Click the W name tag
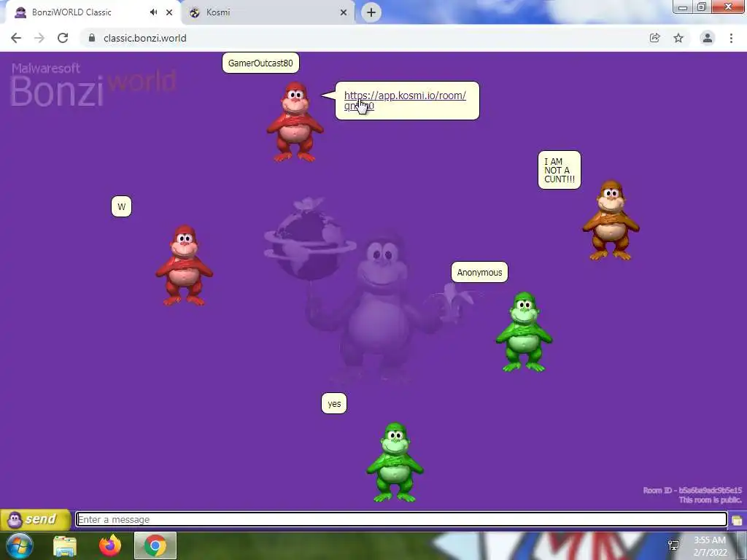The width and height of the screenshot is (747, 560). click(122, 206)
